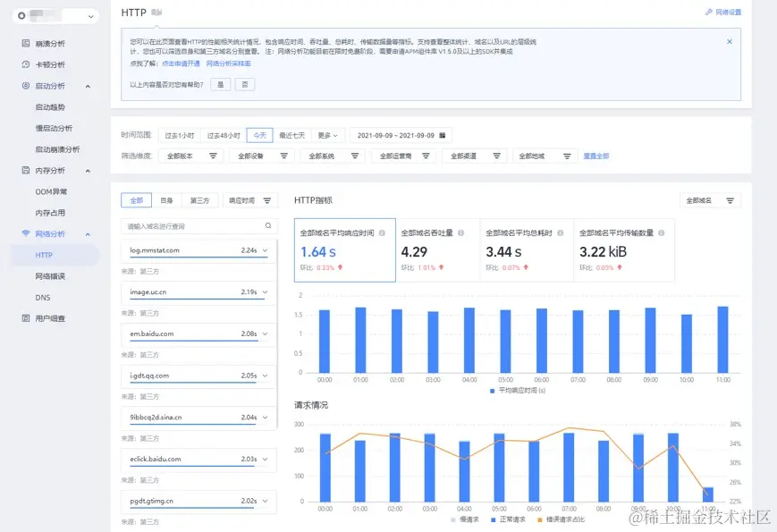Viewport: 777px width, 532px height.
Task: Select the 过去48小时 time range
Action: click(224, 135)
